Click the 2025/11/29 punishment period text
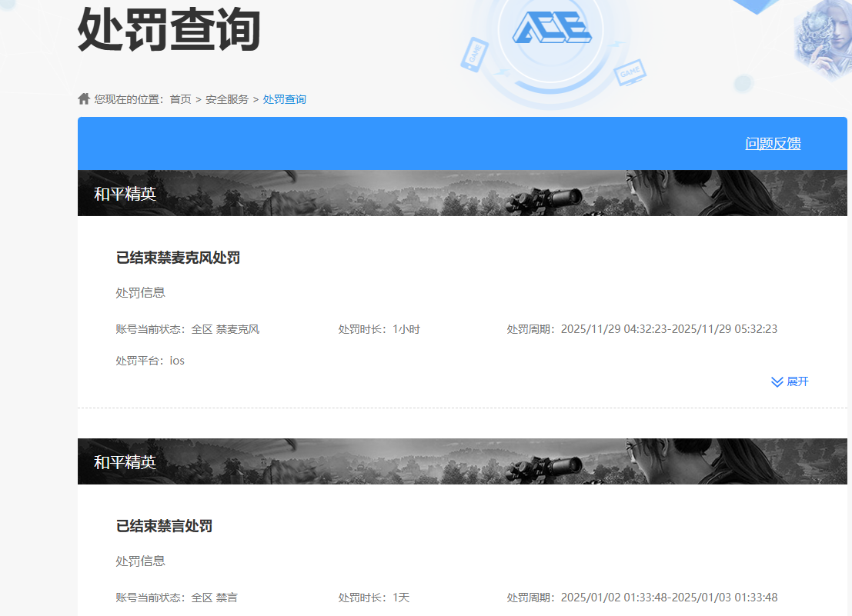The width and height of the screenshot is (852, 616). coord(642,329)
